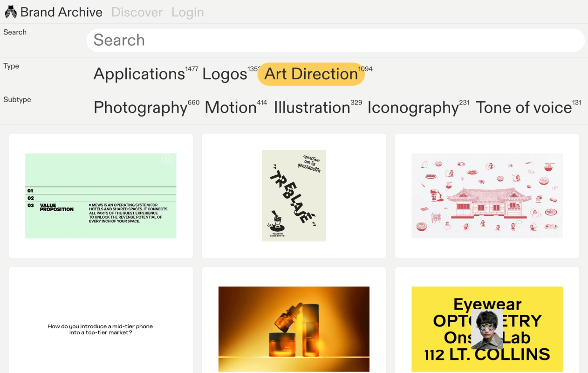Select the Photography subtype
Image resolution: width=588 pixels, height=373 pixels.
(x=140, y=108)
